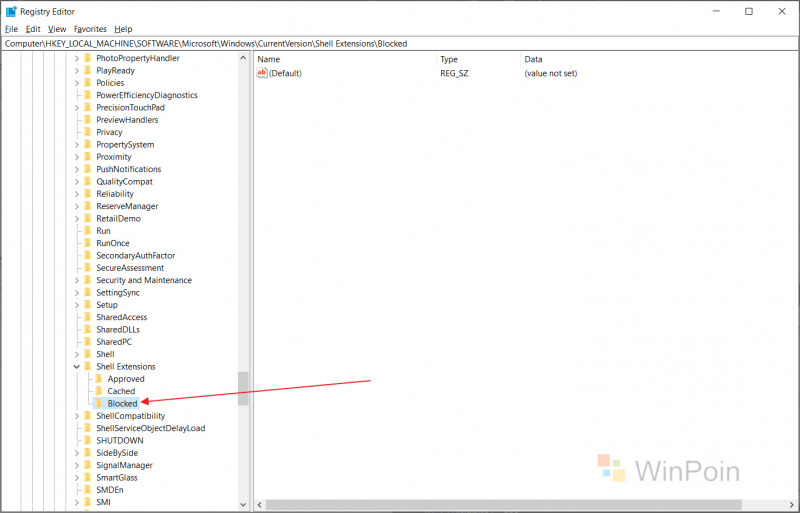The image size is (800, 513).
Task: Expand the ShellCompatibility key
Action: click(x=77, y=416)
